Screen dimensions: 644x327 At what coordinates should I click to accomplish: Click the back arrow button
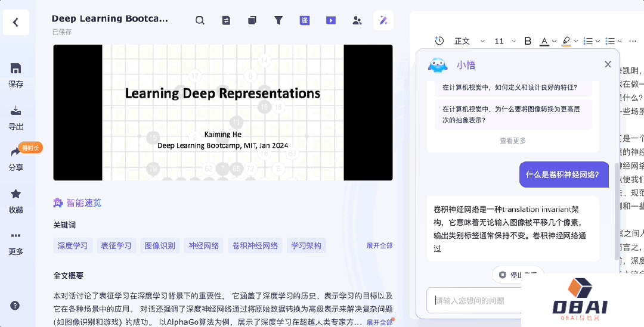pos(16,23)
